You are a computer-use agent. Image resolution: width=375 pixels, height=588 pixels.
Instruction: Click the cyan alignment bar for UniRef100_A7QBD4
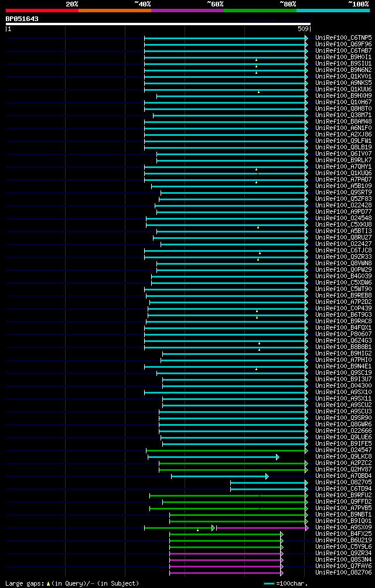(x=220, y=477)
